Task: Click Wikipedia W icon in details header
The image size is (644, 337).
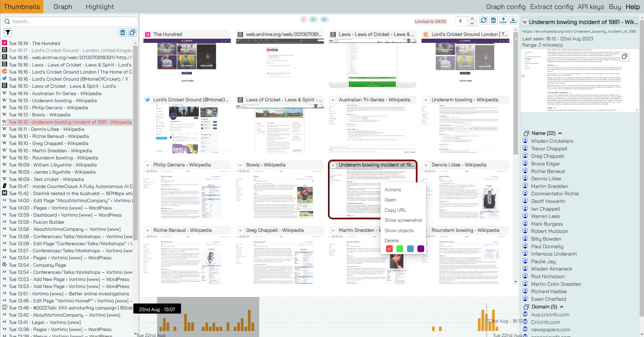Action: [x=525, y=22]
